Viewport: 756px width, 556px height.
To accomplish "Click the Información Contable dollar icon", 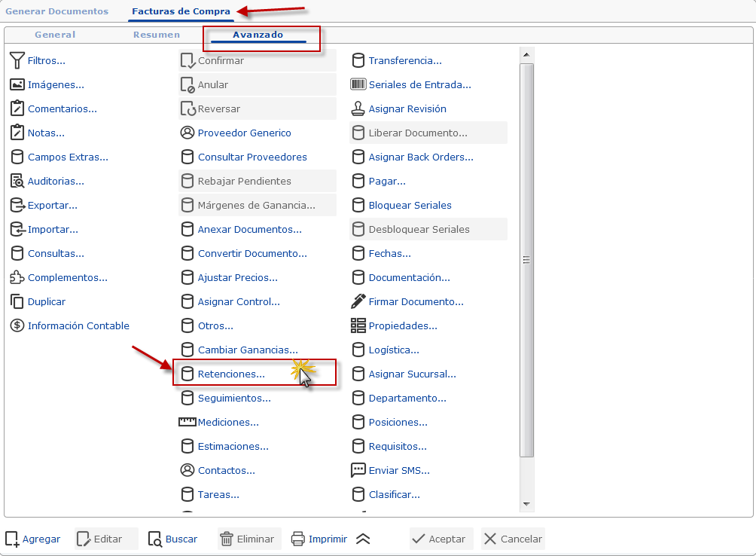I will point(17,325).
